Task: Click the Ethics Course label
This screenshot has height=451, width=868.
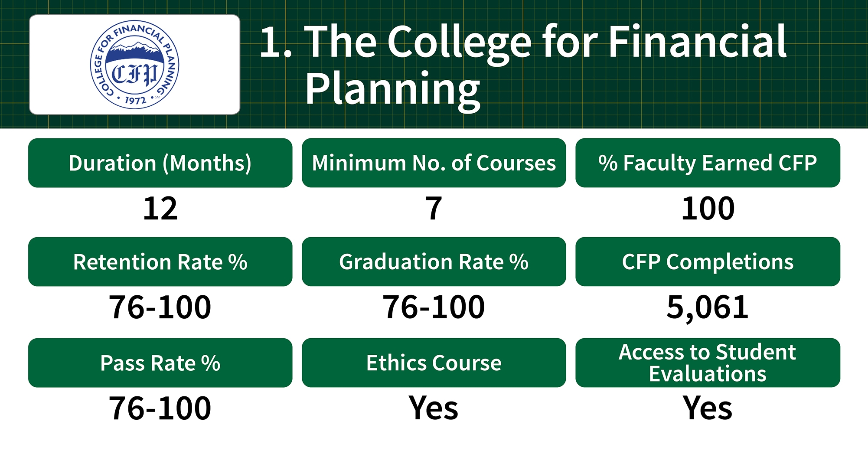Action: 434,363
